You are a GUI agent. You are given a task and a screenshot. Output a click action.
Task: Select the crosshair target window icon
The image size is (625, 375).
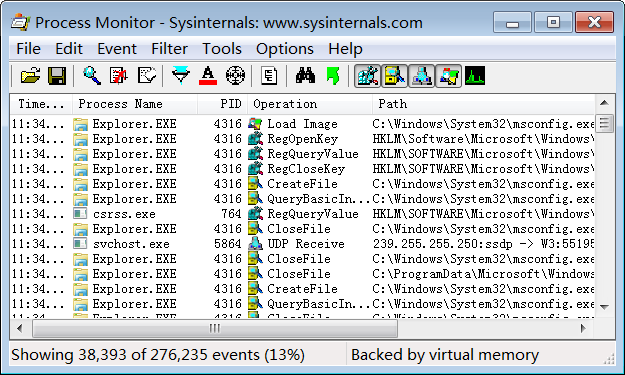pyautogui.click(x=235, y=75)
